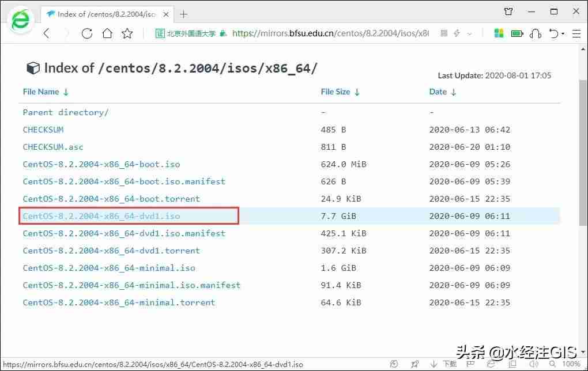Screen dimensions: 588x371
Task: Click the undo closed tab icon
Action: [554, 34]
